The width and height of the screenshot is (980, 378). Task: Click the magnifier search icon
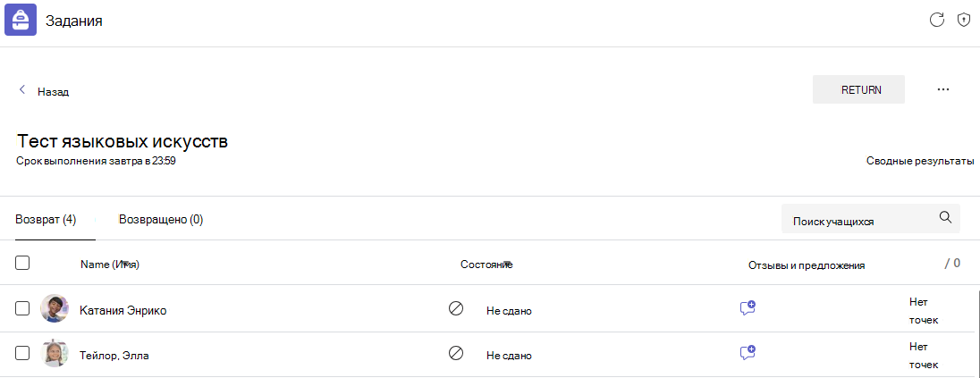pyautogui.click(x=946, y=217)
